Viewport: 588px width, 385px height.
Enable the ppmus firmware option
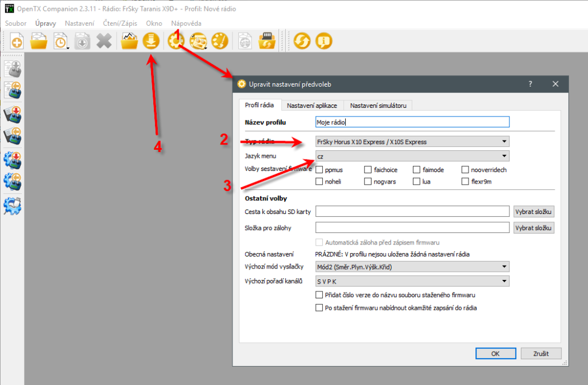[x=319, y=170]
